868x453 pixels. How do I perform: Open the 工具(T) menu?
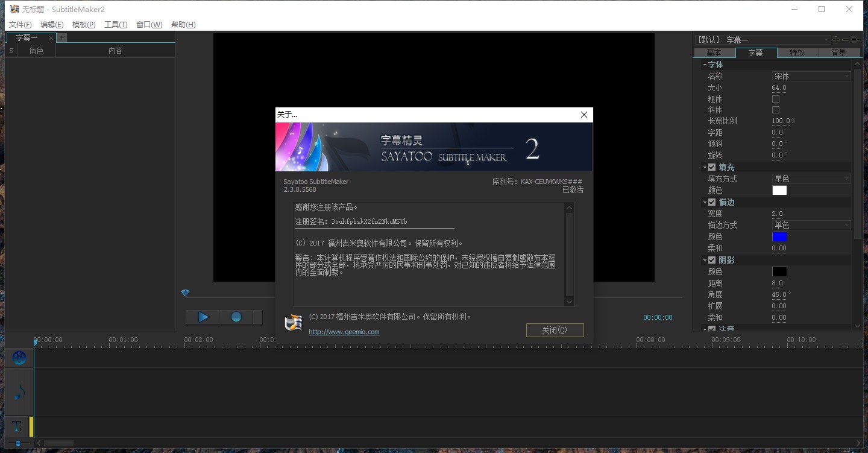pos(116,25)
